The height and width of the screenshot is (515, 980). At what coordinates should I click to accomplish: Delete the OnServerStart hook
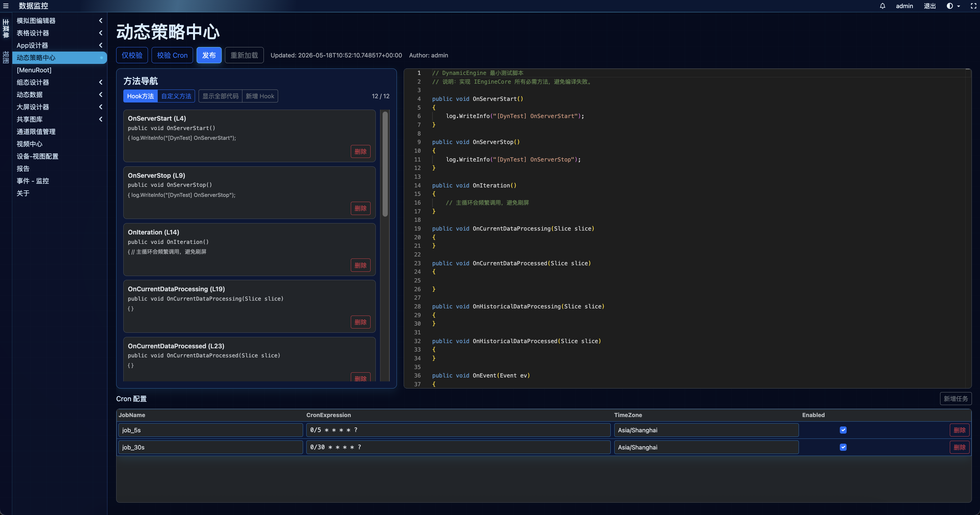click(x=360, y=151)
